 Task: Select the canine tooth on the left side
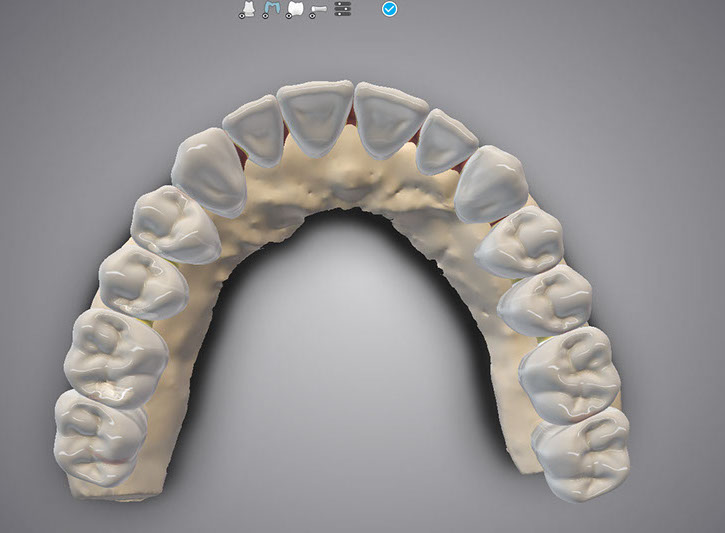coord(210,172)
